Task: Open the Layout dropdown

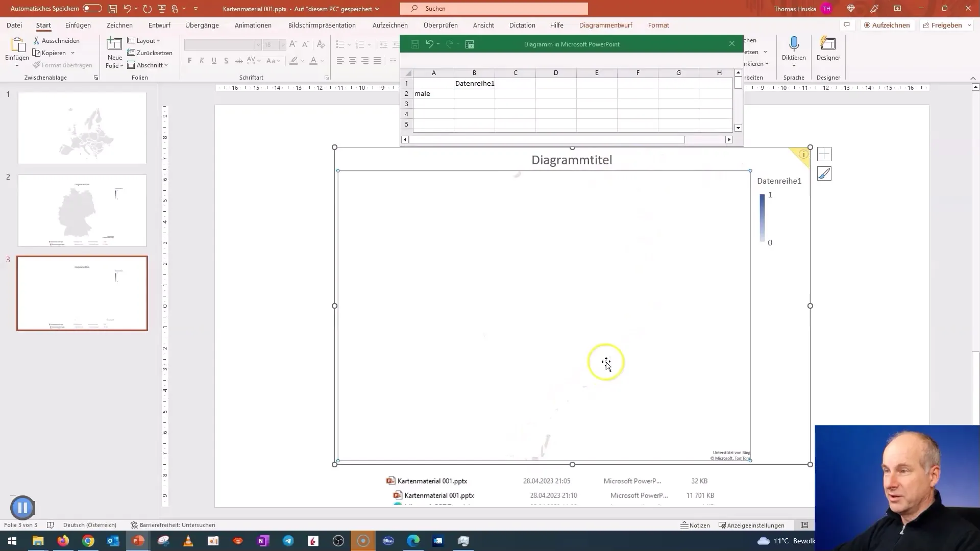Action: pyautogui.click(x=143, y=40)
